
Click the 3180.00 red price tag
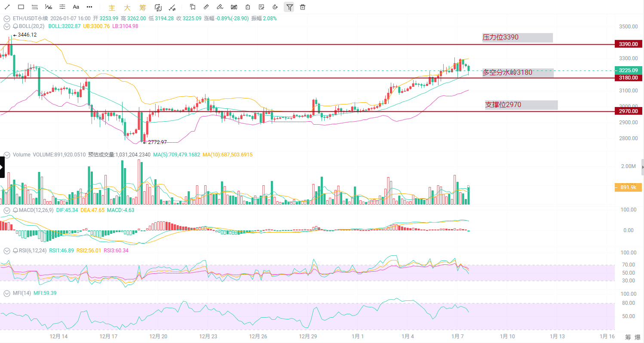[629, 78]
